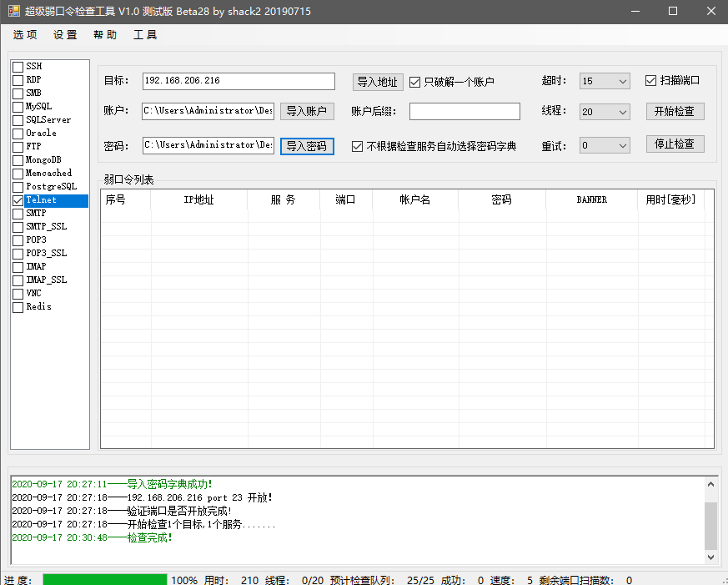Image resolution: width=728 pixels, height=585 pixels.
Task: Toggle the SMTP_SSL checkbox
Action: pos(18,227)
